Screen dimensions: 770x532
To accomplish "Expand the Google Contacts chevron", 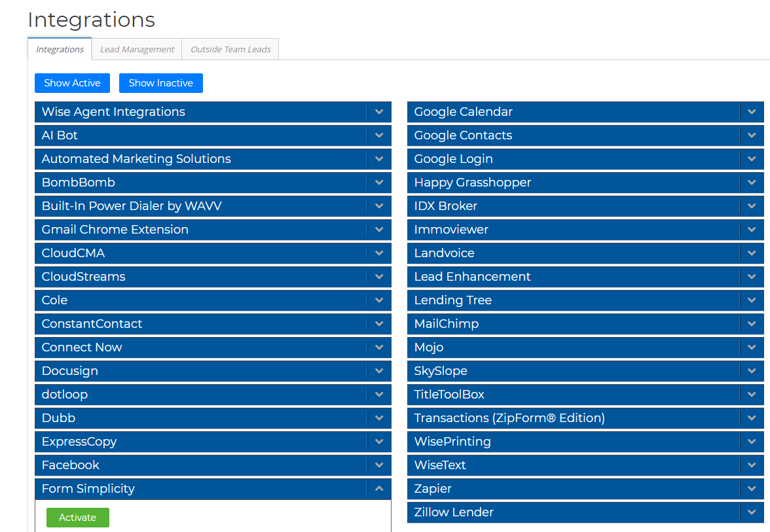I will click(x=752, y=135).
